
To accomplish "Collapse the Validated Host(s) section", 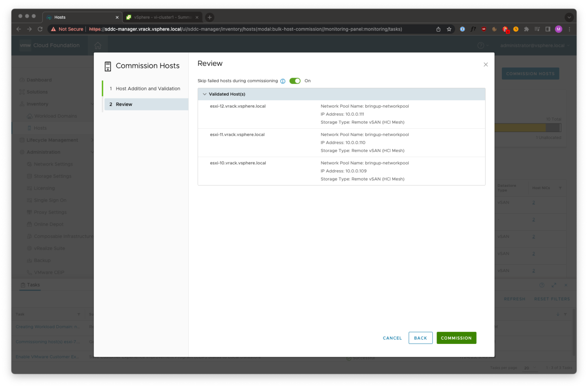I will (205, 94).
